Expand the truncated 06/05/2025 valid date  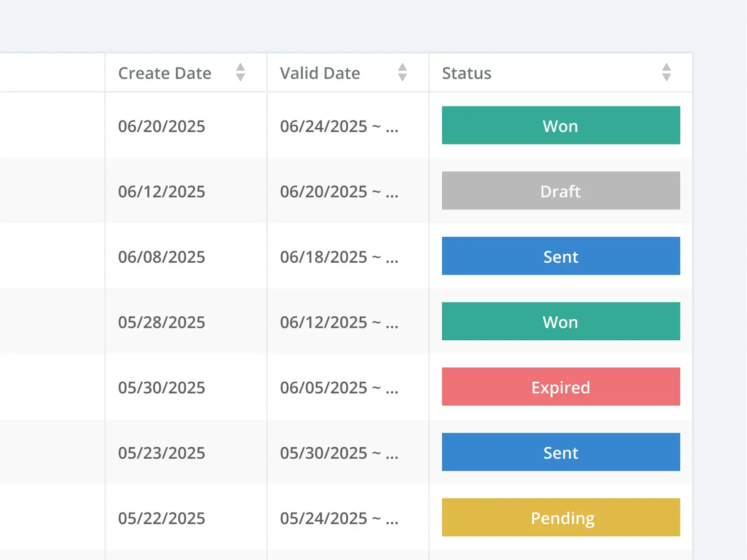339,388
